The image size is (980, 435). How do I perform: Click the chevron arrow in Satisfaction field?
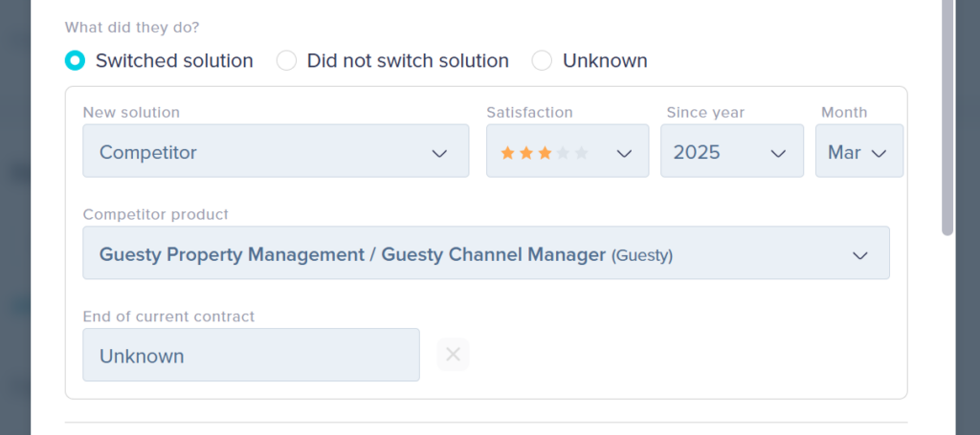[x=624, y=153]
